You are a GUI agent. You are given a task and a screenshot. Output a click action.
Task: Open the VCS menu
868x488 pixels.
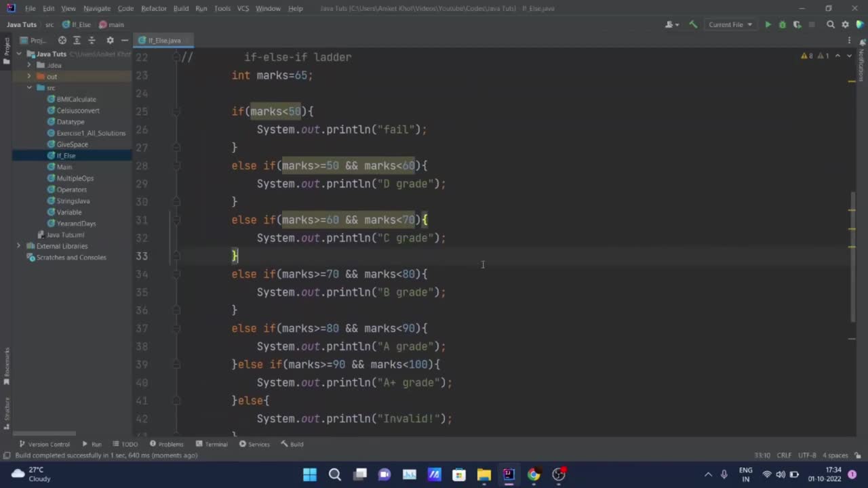pos(243,8)
